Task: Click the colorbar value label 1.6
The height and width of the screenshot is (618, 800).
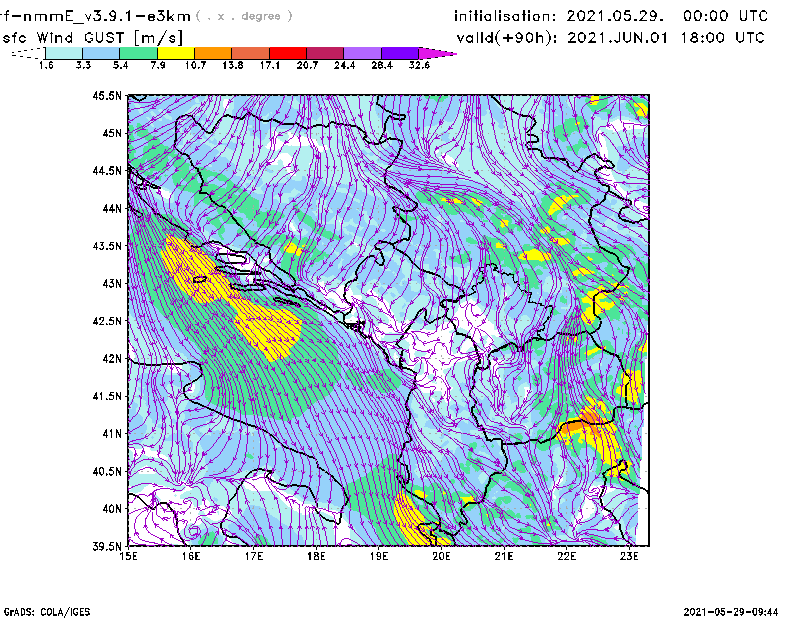Action: click(46, 65)
